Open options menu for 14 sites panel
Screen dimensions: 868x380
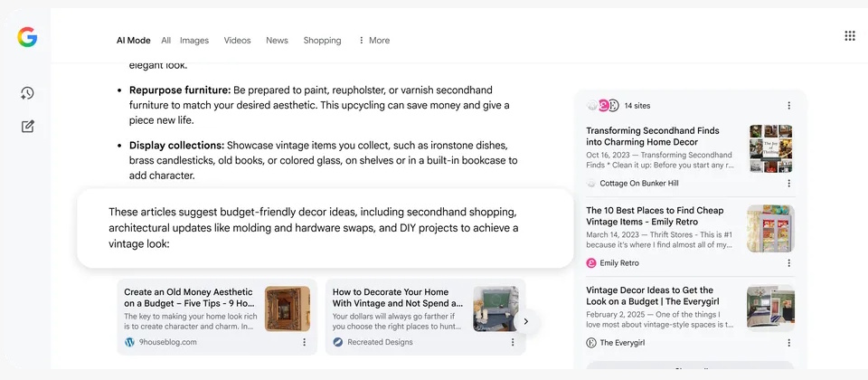(788, 106)
